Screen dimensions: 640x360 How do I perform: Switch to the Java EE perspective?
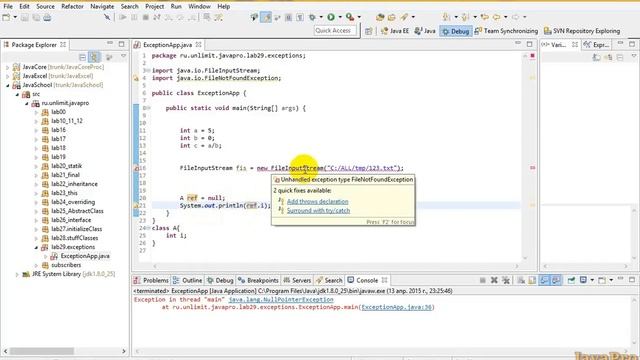(395, 31)
